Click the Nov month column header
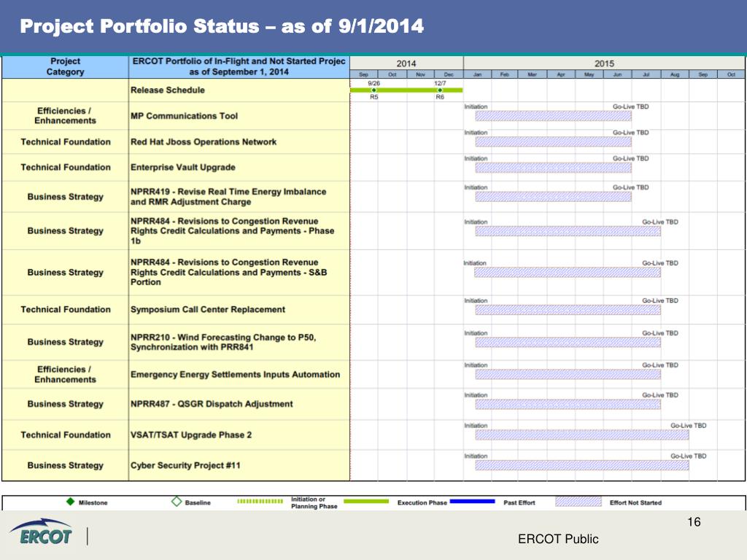 click(421, 74)
